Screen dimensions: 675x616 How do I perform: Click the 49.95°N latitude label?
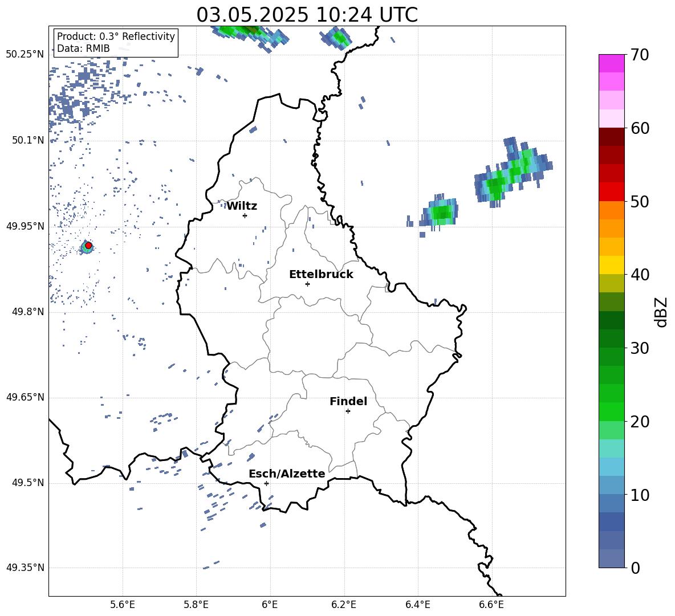pos(25,226)
